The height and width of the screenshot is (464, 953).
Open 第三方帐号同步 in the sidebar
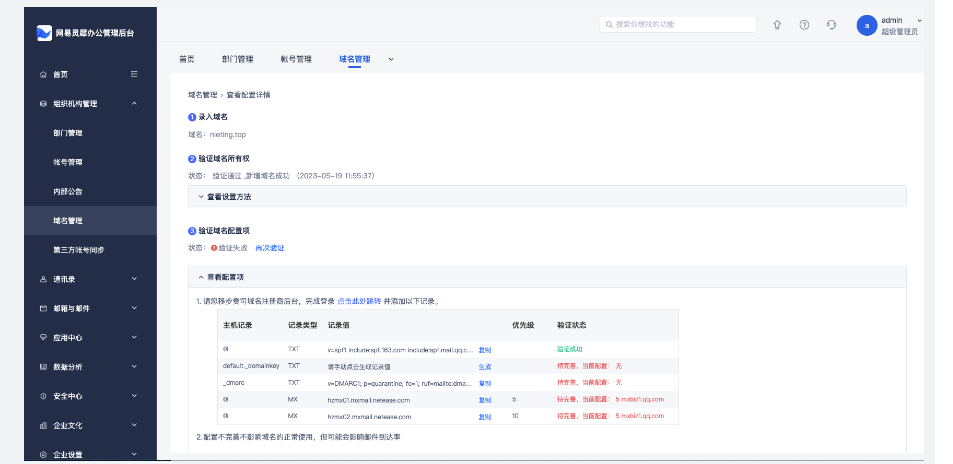78,250
